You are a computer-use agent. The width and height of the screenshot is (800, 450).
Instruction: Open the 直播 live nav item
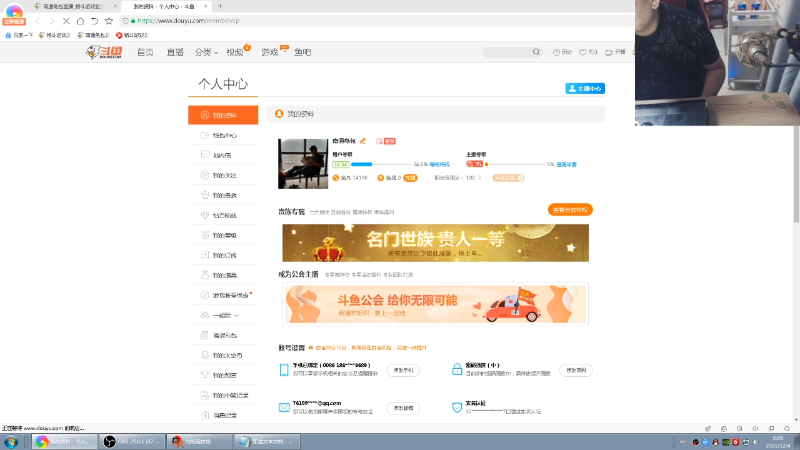tap(175, 52)
